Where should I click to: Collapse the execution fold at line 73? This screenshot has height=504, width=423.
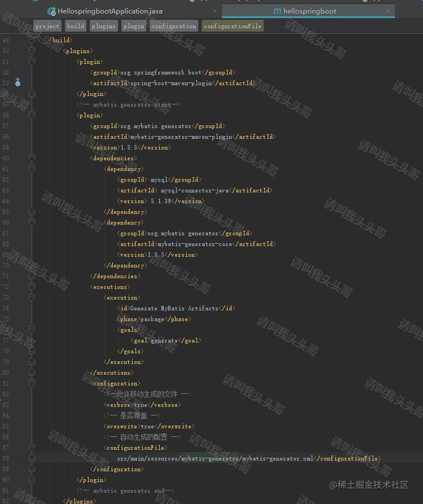(32, 297)
